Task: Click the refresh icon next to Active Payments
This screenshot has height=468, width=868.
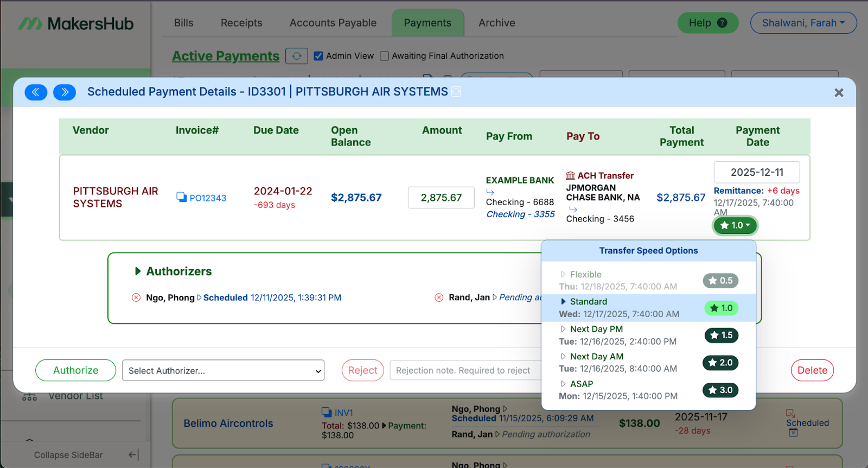Action: [297, 56]
